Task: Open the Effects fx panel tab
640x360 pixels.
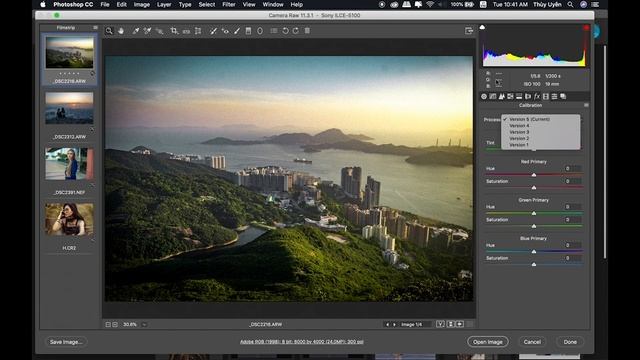Action: point(537,96)
